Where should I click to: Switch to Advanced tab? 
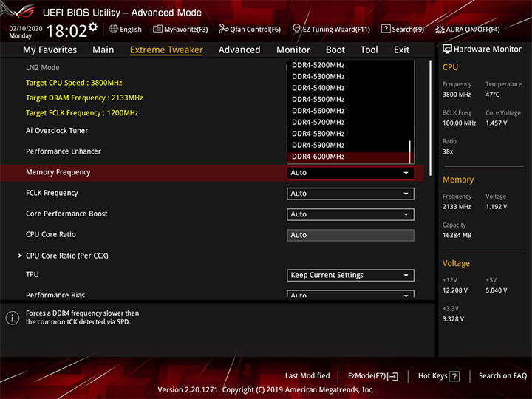(239, 50)
